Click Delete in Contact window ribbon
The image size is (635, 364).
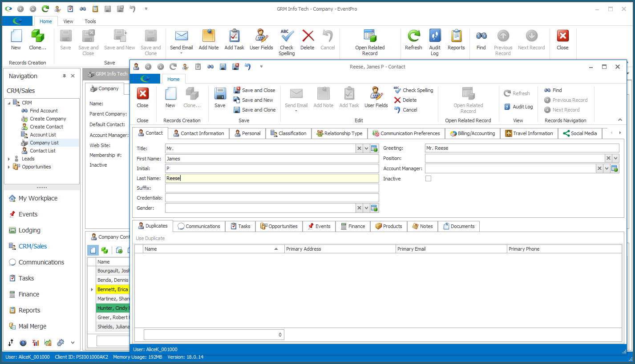405,100
